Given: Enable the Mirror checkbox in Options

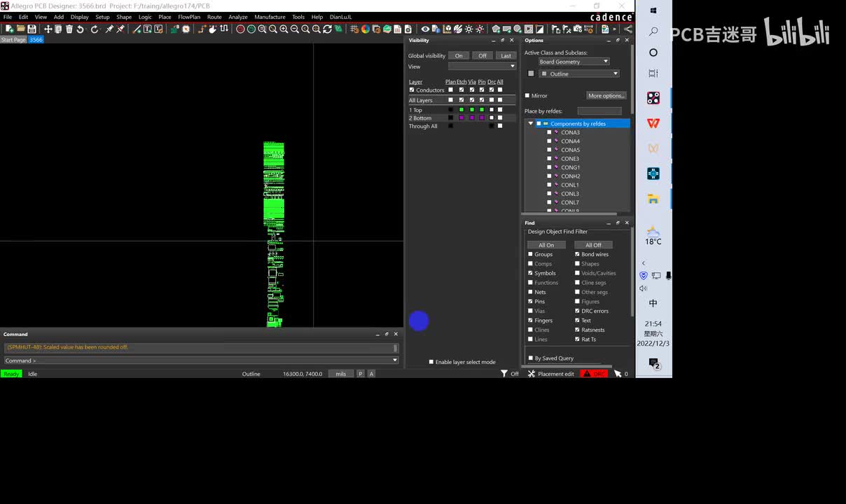Looking at the screenshot, I should pos(527,95).
